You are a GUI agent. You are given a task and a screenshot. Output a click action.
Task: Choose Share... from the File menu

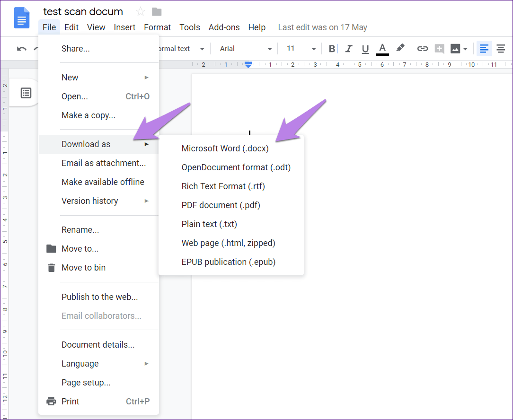click(98, 49)
